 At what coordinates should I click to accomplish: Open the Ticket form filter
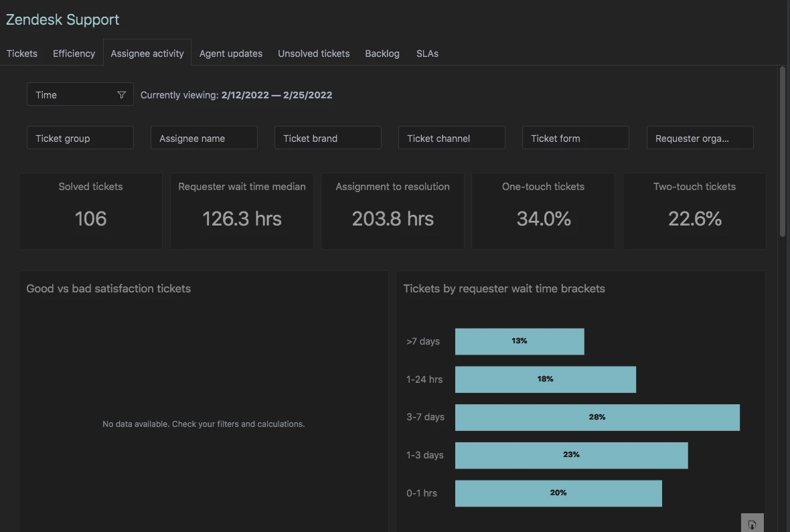(x=576, y=138)
